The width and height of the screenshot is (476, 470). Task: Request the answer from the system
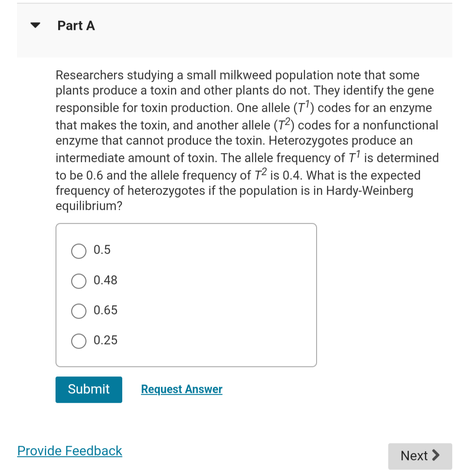point(181,389)
